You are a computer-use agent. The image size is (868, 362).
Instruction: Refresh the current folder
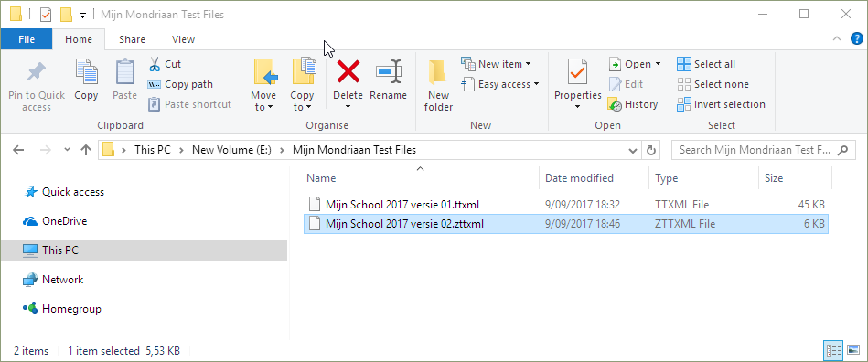pos(651,150)
